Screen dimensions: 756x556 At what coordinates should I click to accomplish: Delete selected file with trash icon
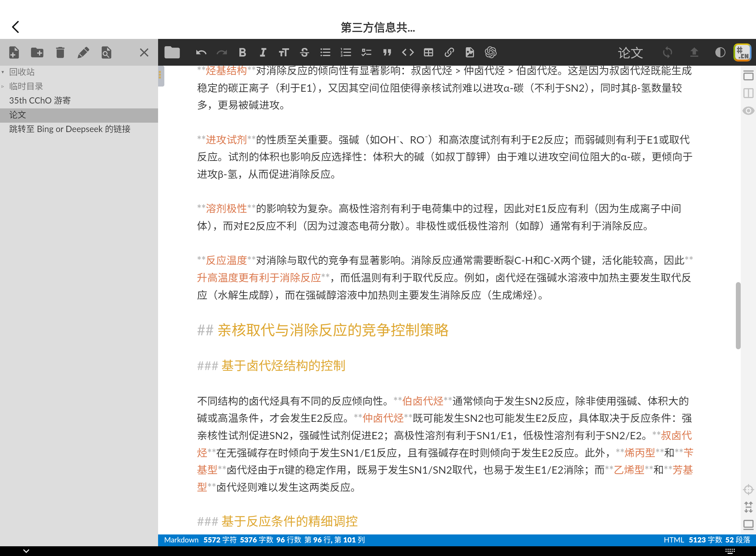click(x=60, y=52)
